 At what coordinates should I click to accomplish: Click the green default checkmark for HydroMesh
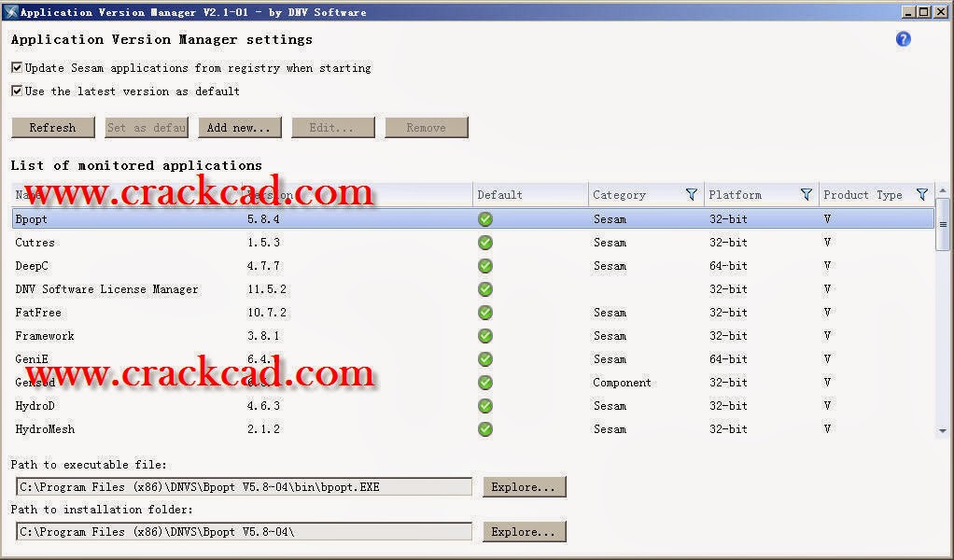click(x=484, y=429)
